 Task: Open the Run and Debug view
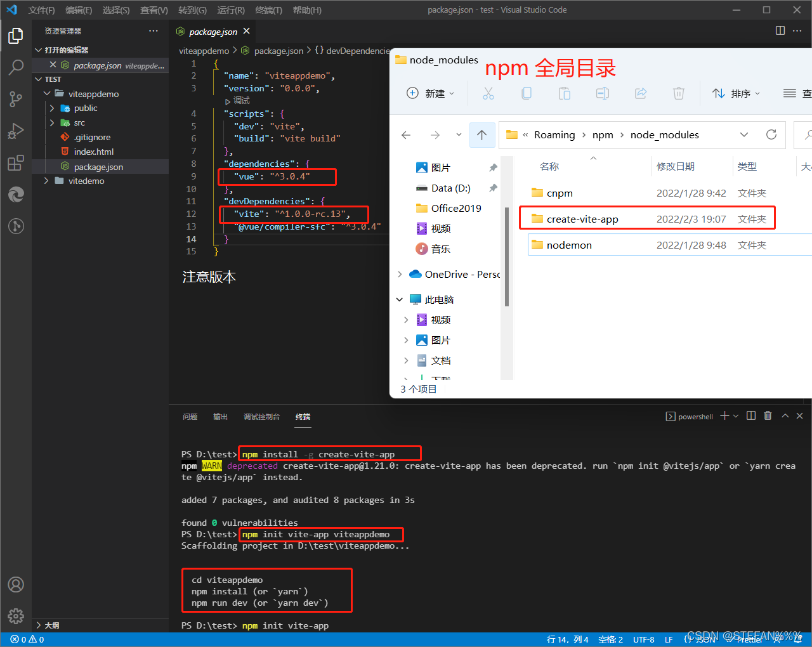(x=16, y=131)
